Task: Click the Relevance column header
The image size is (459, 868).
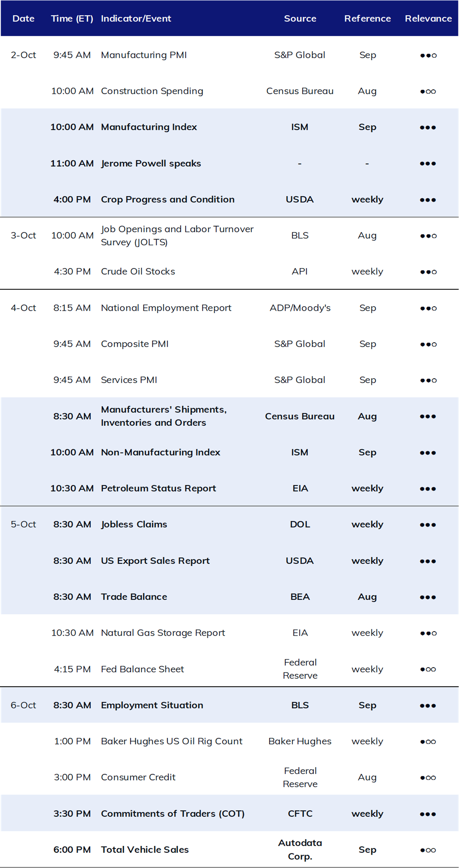Action: (x=428, y=19)
